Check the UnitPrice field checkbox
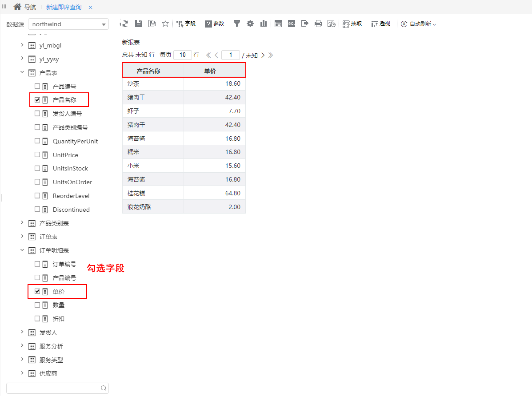The image size is (532, 396). [x=37, y=154]
